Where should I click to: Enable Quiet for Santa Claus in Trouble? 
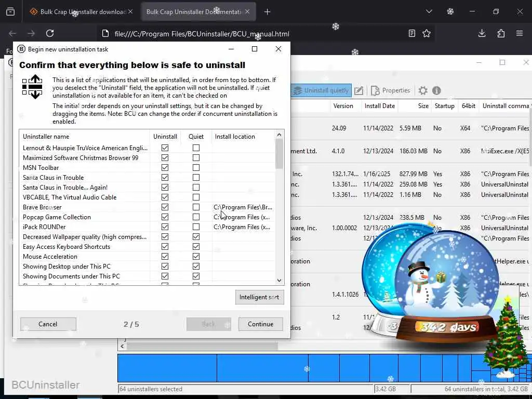point(196,178)
